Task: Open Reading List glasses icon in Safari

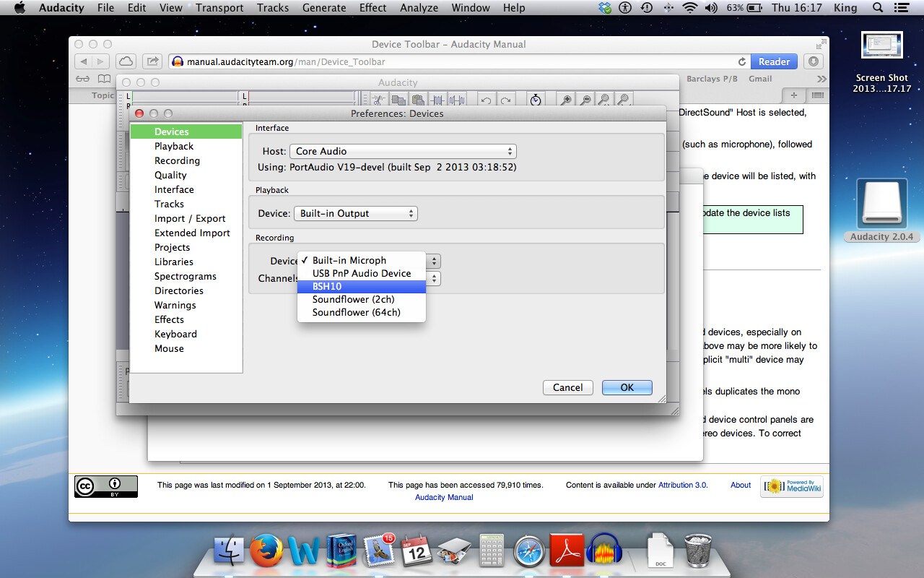Action: pyautogui.click(x=83, y=79)
